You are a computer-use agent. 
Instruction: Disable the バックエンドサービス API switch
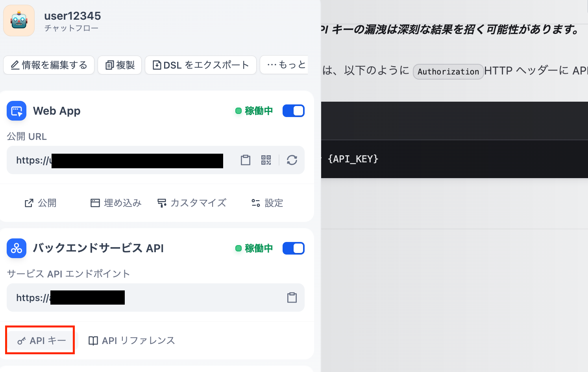coord(294,248)
